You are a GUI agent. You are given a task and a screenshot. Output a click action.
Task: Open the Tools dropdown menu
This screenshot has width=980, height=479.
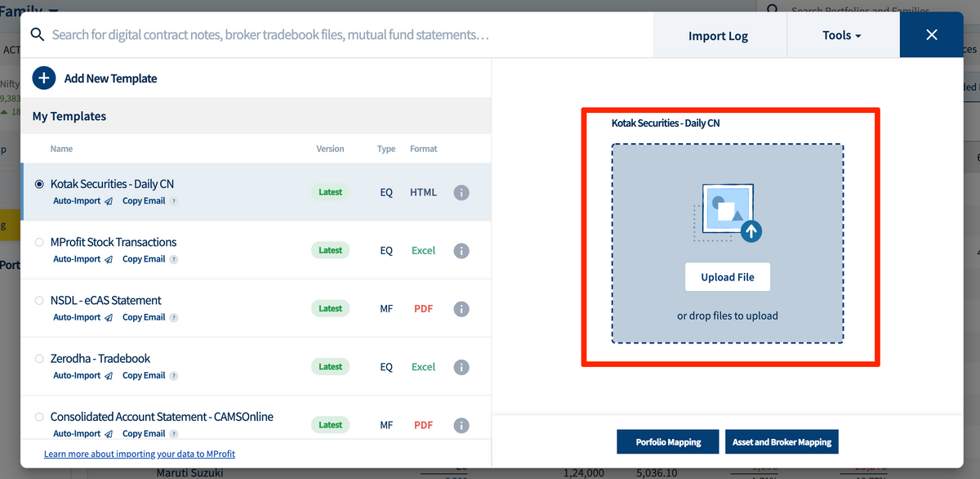pyautogui.click(x=843, y=35)
